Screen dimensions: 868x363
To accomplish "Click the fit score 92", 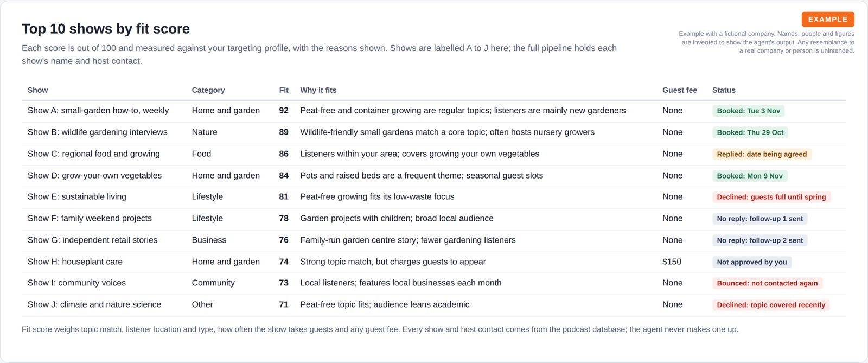I will click(x=284, y=111).
